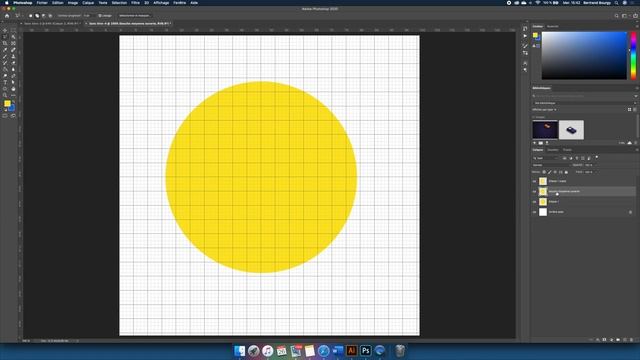Expand Libraries search options arrow
The height and width of the screenshot is (360, 640).
point(636,96)
